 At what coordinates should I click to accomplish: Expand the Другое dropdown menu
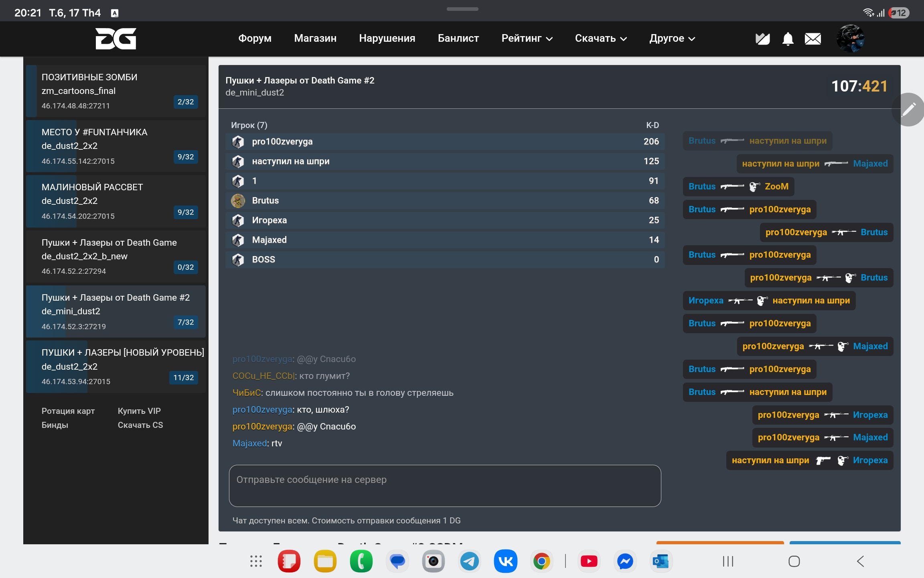coord(672,39)
